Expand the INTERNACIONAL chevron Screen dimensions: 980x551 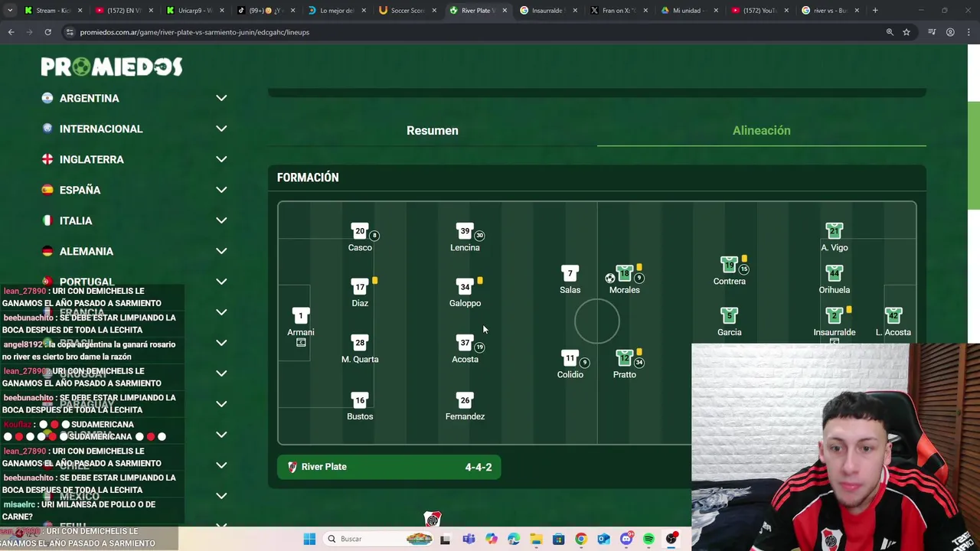click(x=221, y=129)
